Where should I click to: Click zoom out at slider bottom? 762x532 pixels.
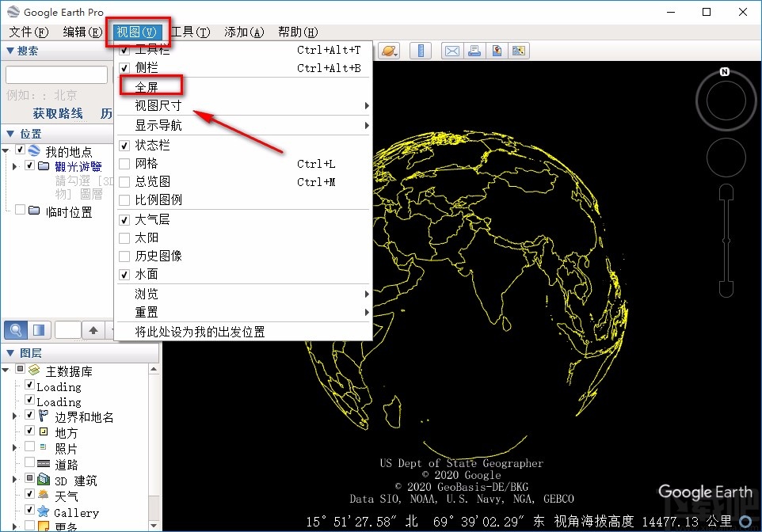[726, 289]
